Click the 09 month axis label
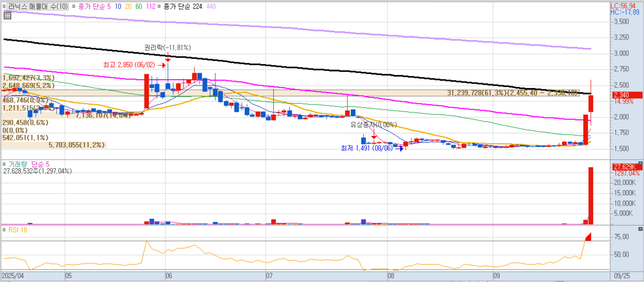The height and width of the screenshot is (282, 644). tap(497, 276)
